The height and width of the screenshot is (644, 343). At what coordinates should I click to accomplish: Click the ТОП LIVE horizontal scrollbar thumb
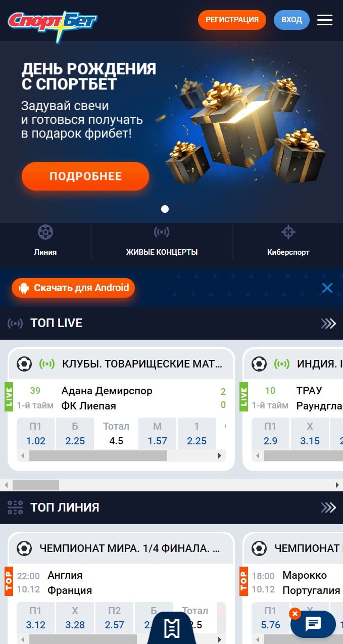point(36,485)
